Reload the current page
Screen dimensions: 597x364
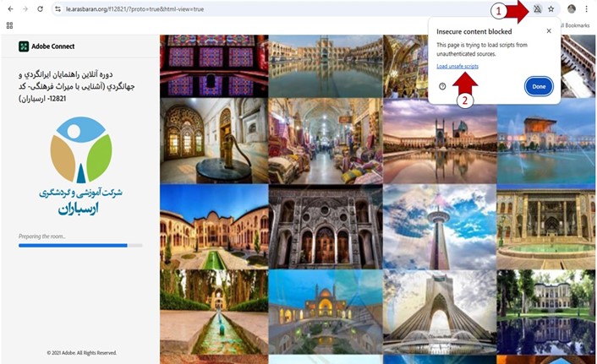[x=40, y=8]
